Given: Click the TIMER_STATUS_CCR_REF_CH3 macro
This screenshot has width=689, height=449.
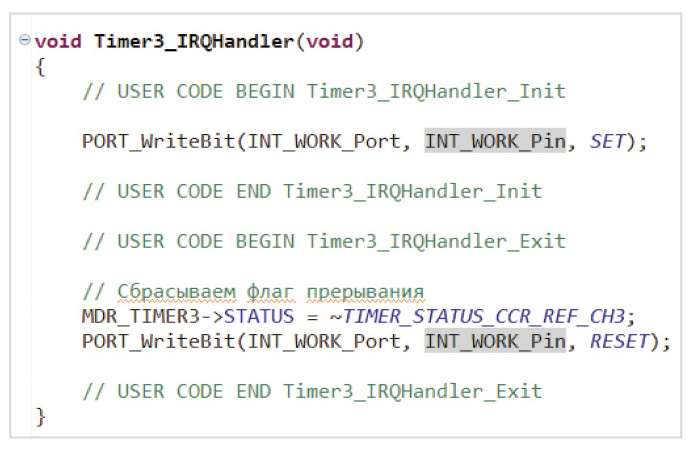Looking at the screenshot, I should pos(483,317).
